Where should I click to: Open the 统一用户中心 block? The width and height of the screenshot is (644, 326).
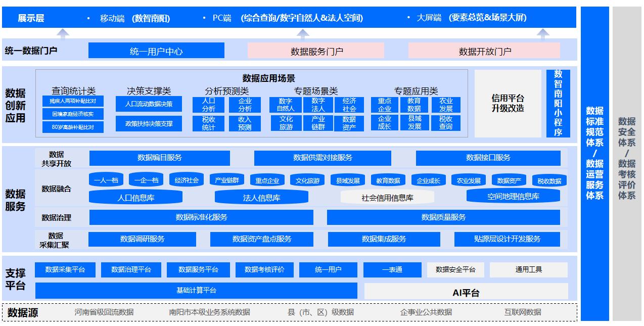156,51
